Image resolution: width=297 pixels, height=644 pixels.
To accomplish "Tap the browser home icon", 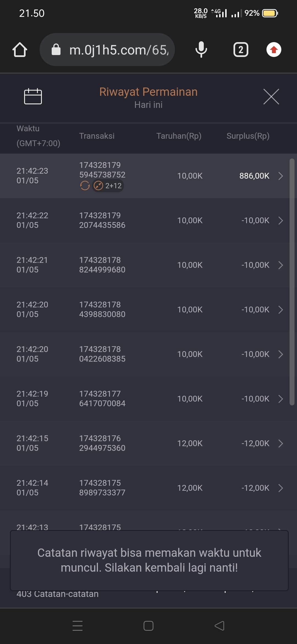I will point(20,50).
